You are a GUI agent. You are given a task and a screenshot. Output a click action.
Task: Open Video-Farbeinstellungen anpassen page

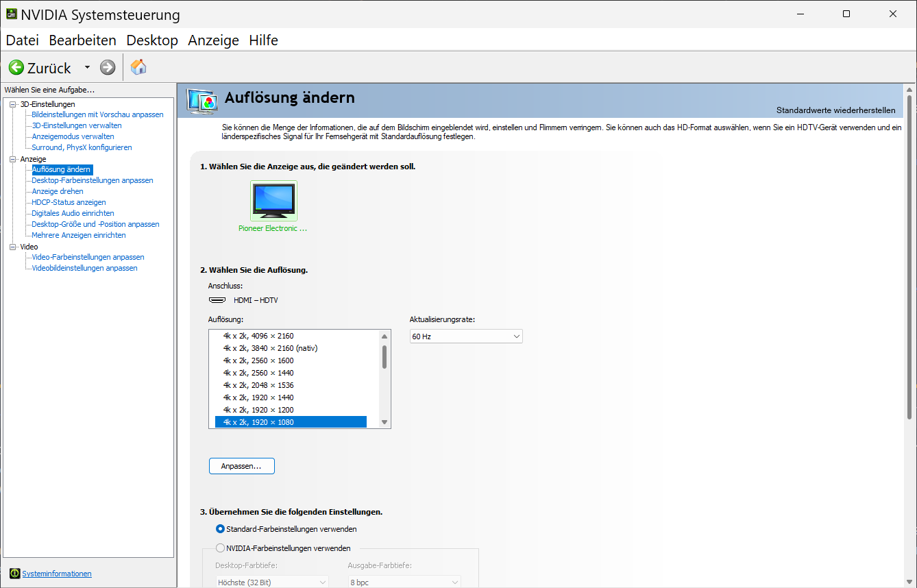coord(88,257)
